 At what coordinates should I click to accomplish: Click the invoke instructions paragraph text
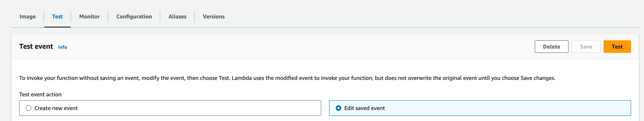tap(287, 78)
